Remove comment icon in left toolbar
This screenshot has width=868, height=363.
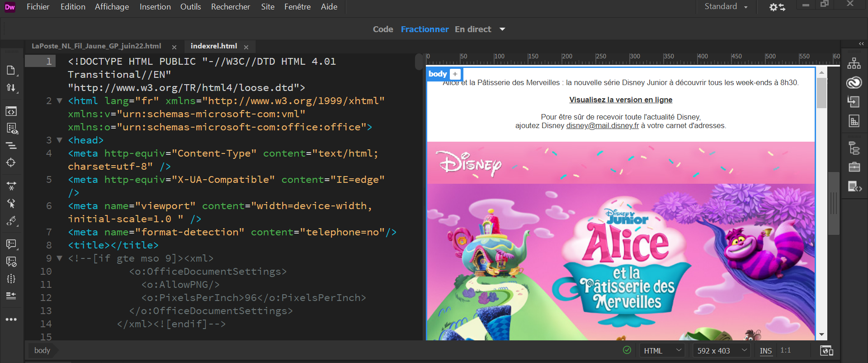pyautogui.click(x=11, y=262)
